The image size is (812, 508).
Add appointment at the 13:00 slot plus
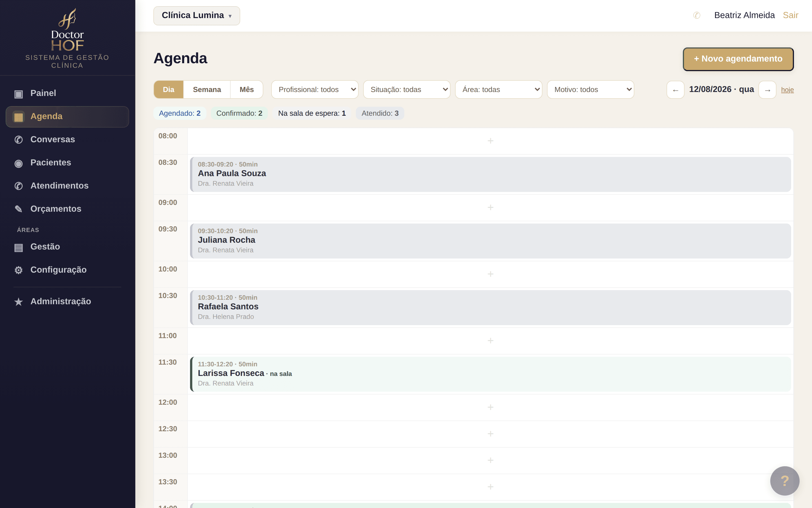(x=490, y=460)
